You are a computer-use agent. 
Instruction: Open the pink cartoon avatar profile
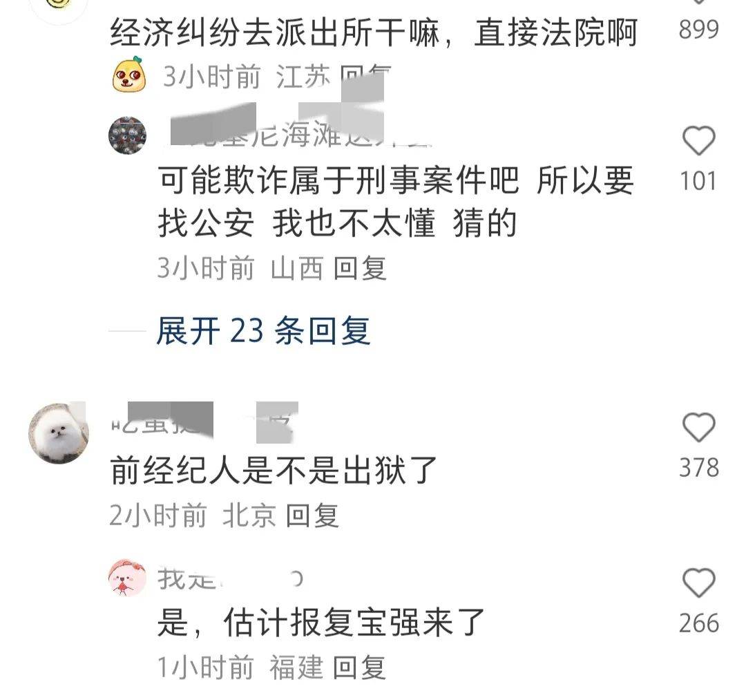[128, 578]
